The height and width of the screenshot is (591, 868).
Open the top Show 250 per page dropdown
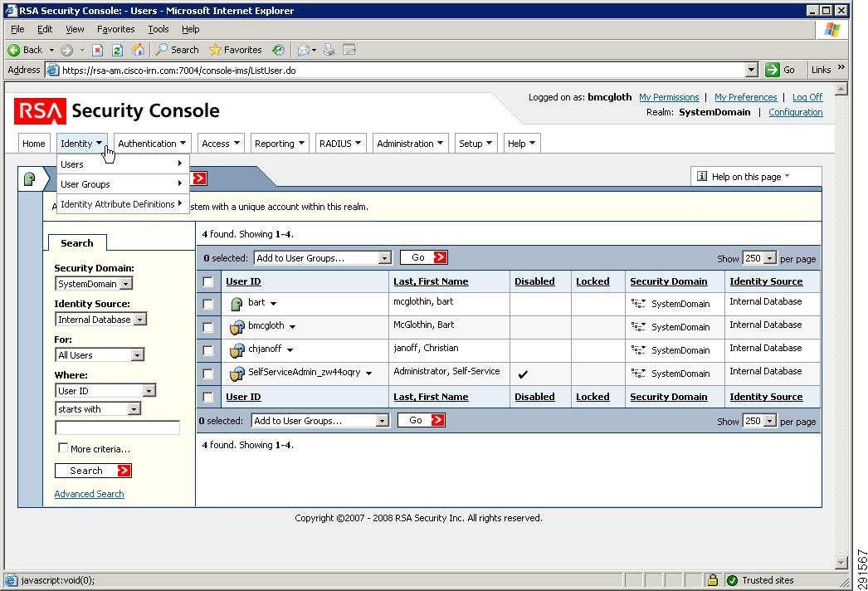pyautogui.click(x=759, y=258)
